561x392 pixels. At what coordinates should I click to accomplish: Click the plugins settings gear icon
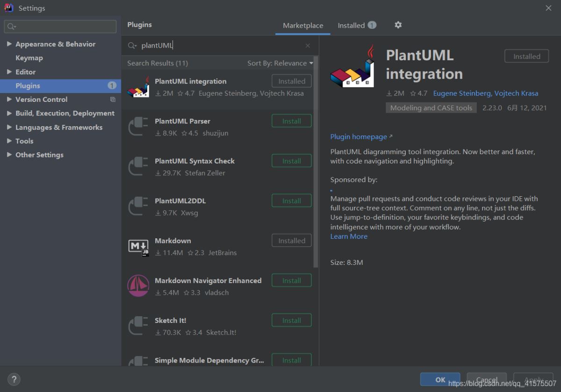pyautogui.click(x=398, y=25)
